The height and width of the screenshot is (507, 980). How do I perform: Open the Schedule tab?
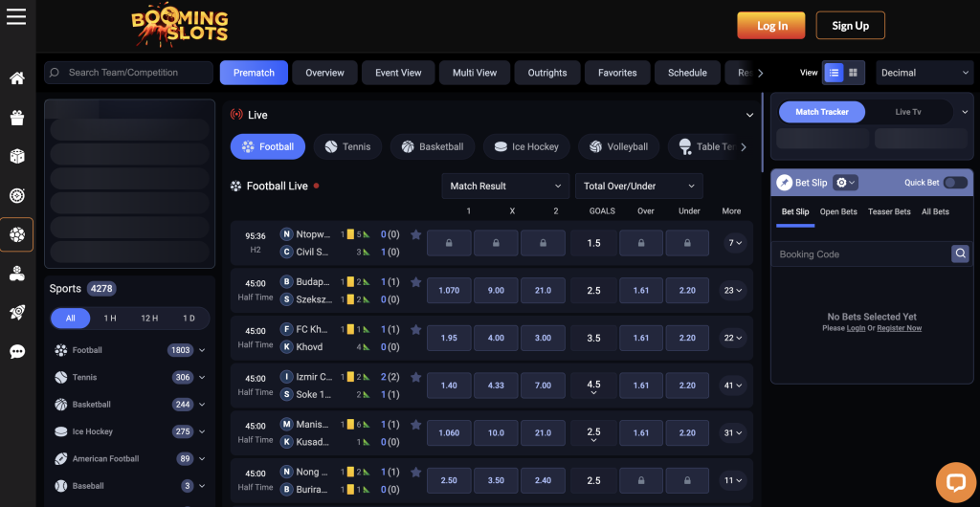(x=687, y=73)
